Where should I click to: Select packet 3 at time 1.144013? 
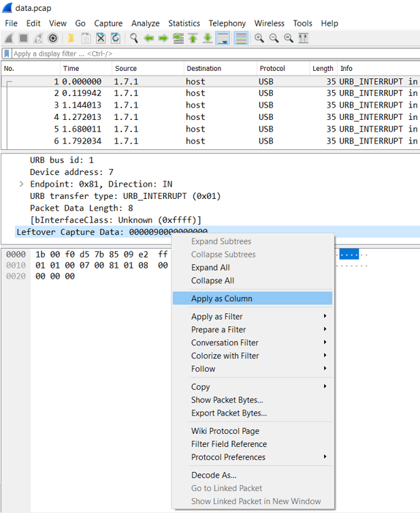pos(210,105)
